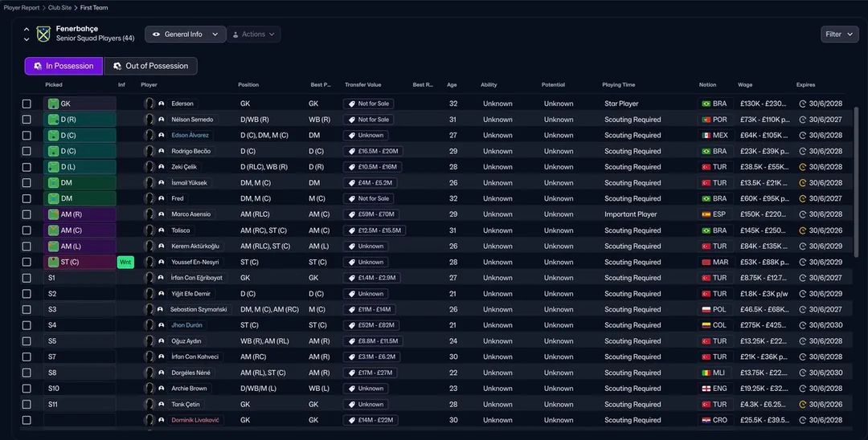Select the checkbox for Youssef En-Nesyri
Viewport: 868px width, 440px height.
27,262
